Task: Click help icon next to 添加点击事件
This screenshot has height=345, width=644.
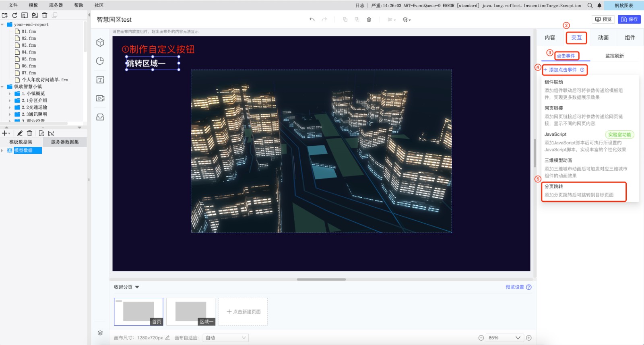Action: click(582, 70)
